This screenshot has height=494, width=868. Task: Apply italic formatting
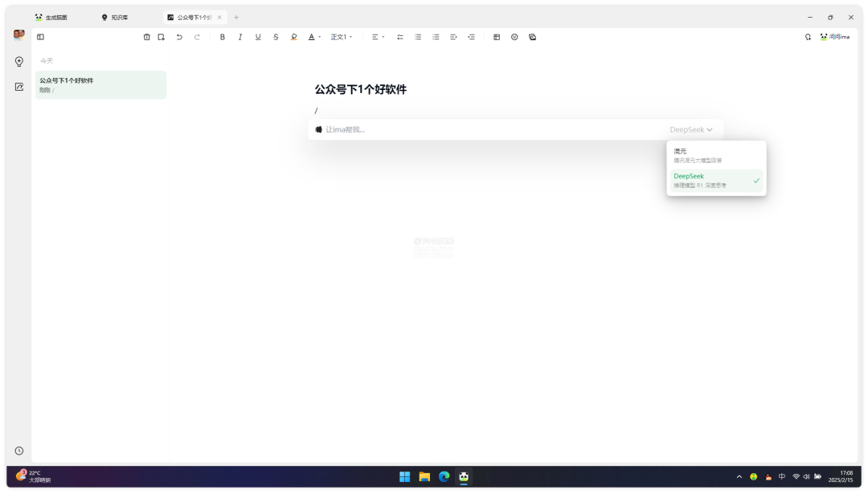coord(240,37)
